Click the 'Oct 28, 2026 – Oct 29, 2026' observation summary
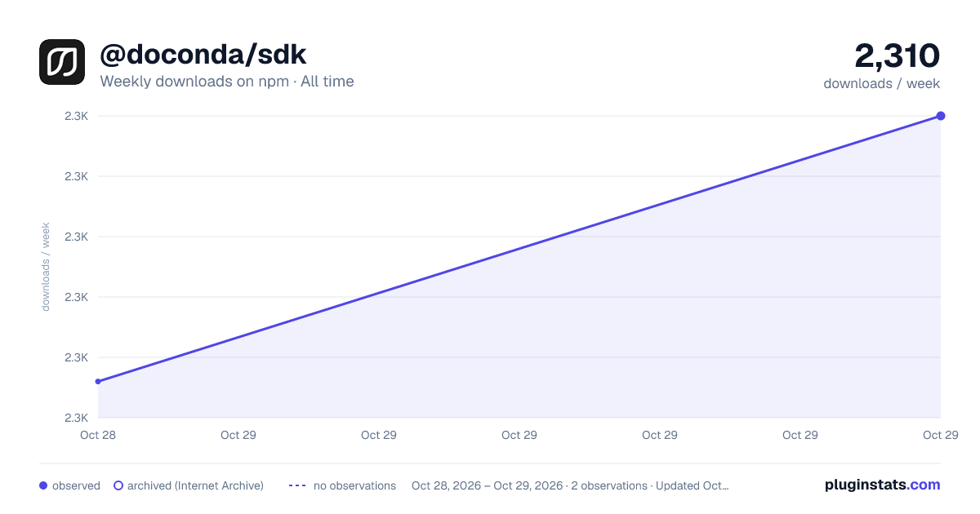 [569, 485]
